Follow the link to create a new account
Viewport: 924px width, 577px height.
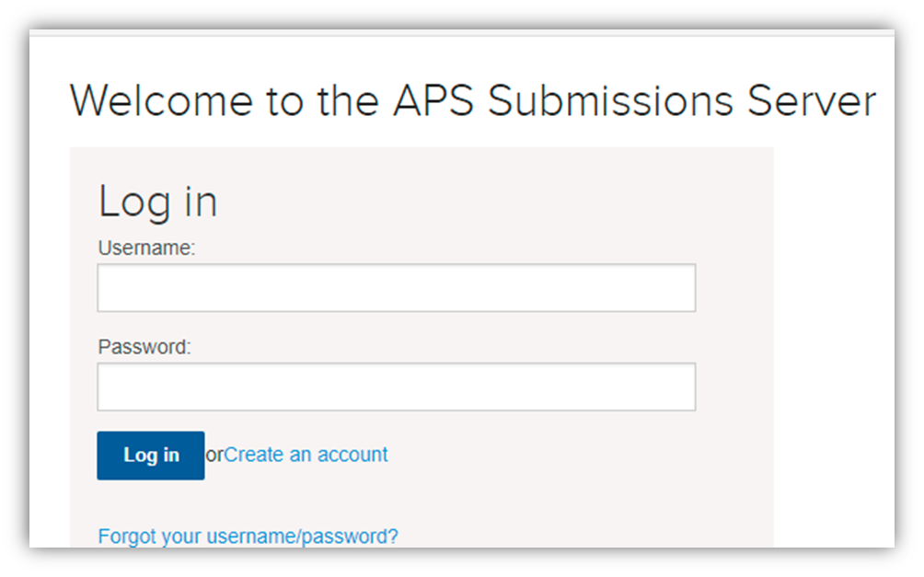(306, 455)
